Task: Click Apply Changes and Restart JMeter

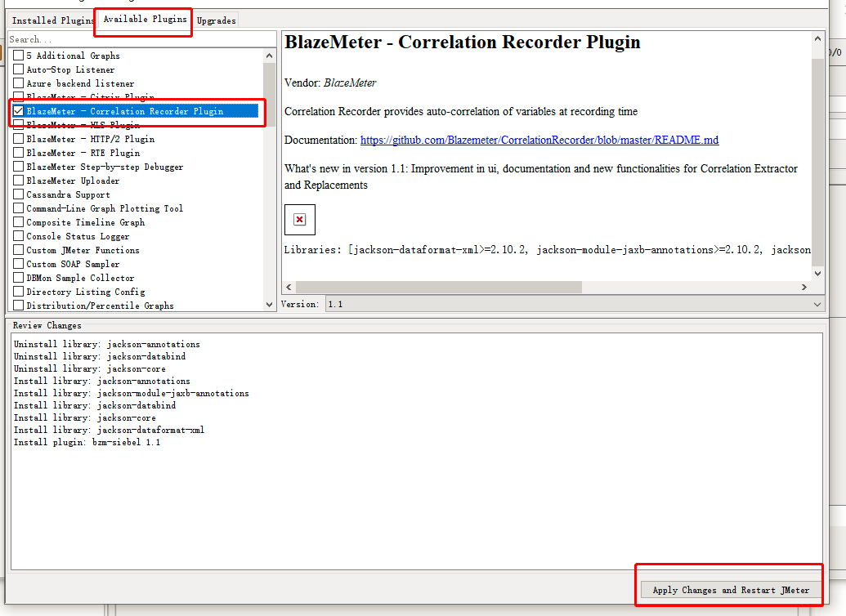Action: tap(731, 590)
